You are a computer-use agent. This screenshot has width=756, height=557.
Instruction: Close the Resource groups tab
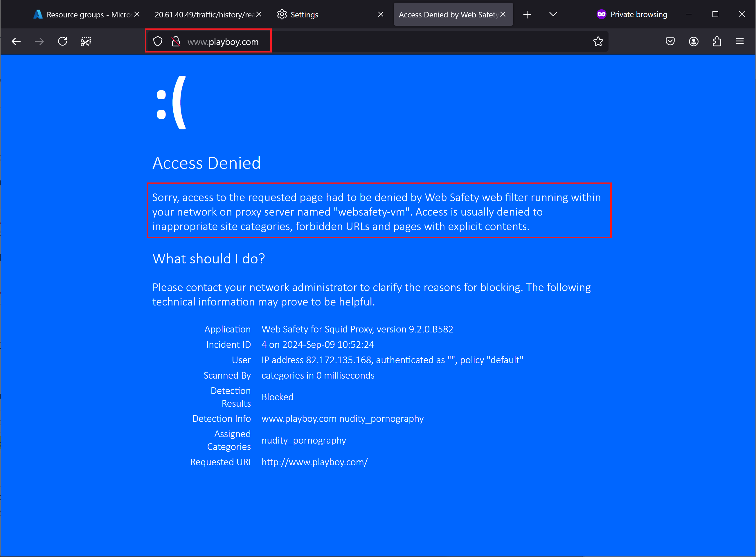137,14
